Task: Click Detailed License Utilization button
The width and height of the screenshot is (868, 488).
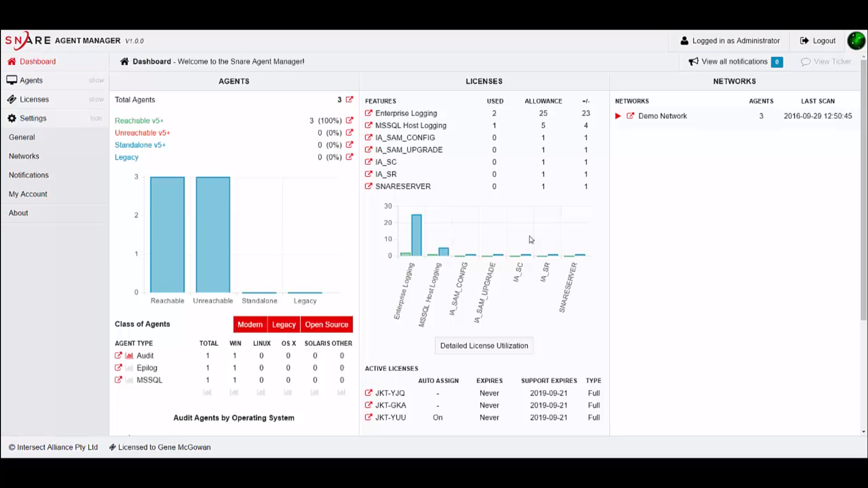Action: click(484, 346)
